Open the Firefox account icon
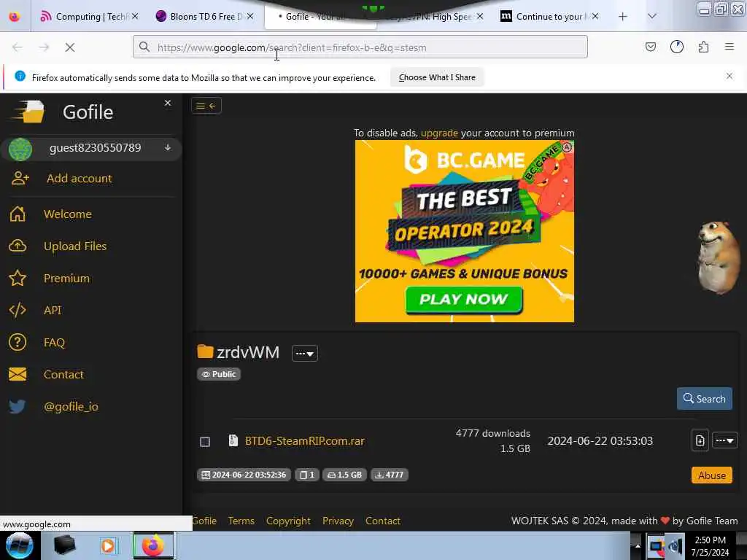Viewport: 747px width, 560px height. (677, 47)
